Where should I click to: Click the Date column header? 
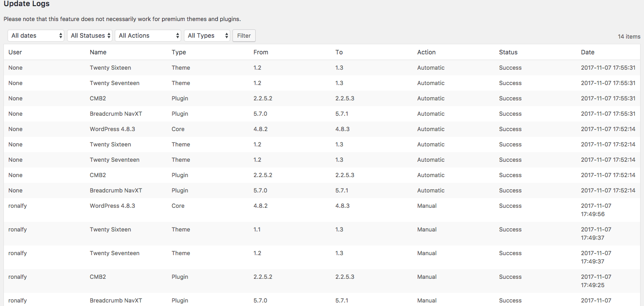[x=588, y=52]
